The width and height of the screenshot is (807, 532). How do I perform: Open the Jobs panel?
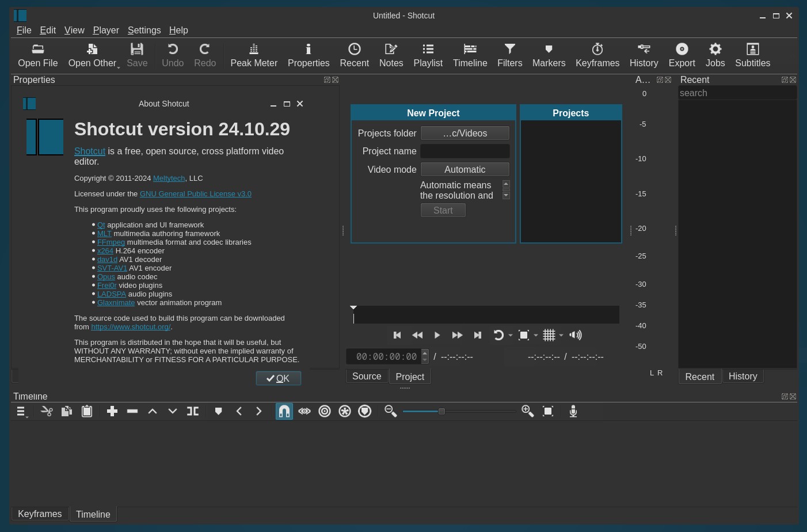pyautogui.click(x=715, y=55)
